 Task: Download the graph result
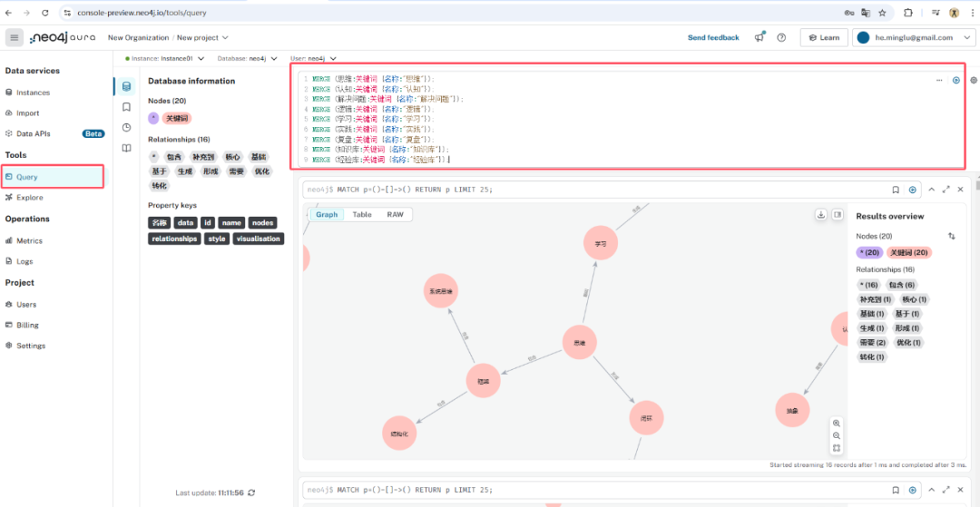821,214
